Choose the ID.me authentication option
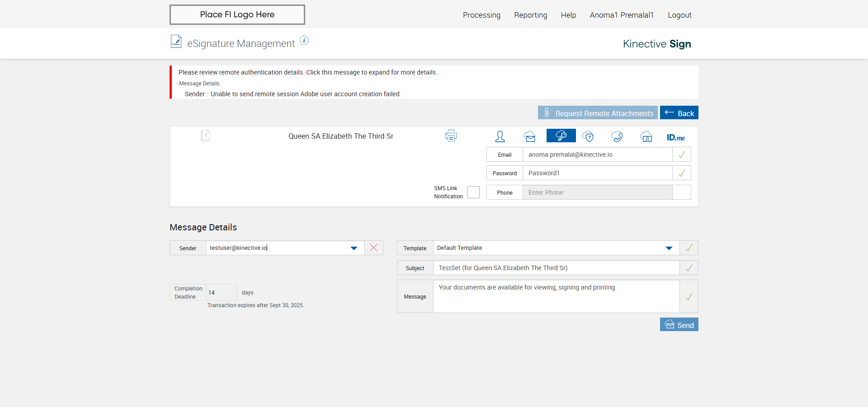Image resolution: width=868 pixels, height=407 pixels. pos(675,137)
